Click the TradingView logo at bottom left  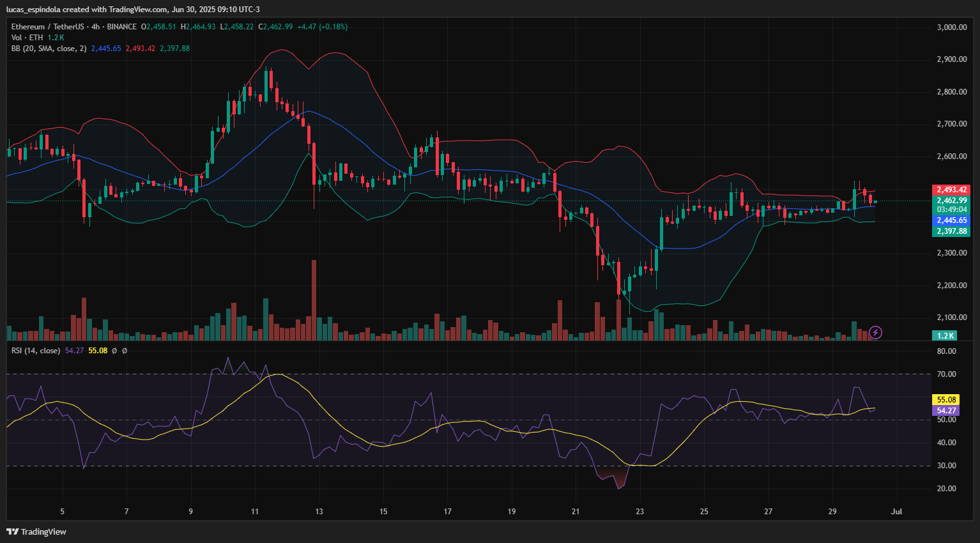click(36, 532)
